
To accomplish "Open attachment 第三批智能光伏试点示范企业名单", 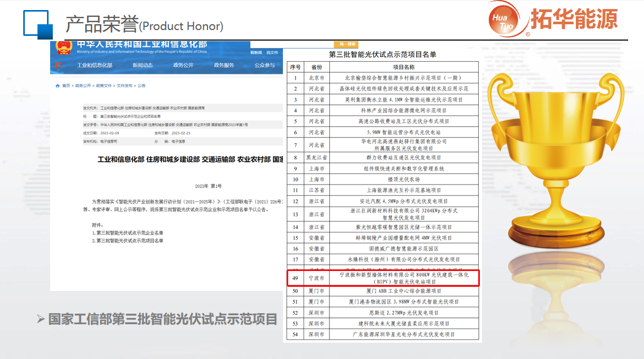I will 129,232.
